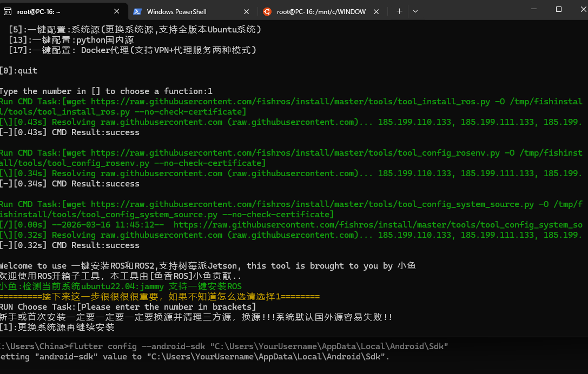Click the '[13]:一键配置:python国内源' line
The image size is (588, 374).
click(x=71, y=39)
